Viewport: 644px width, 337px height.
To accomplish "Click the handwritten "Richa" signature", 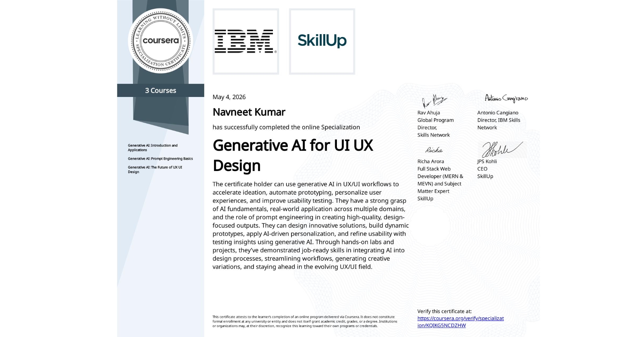I will (434, 150).
